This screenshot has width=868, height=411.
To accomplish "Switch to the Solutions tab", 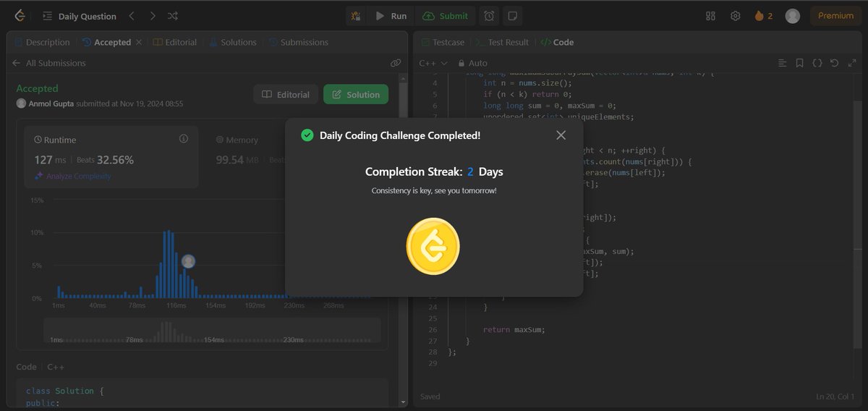I will pos(233,42).
